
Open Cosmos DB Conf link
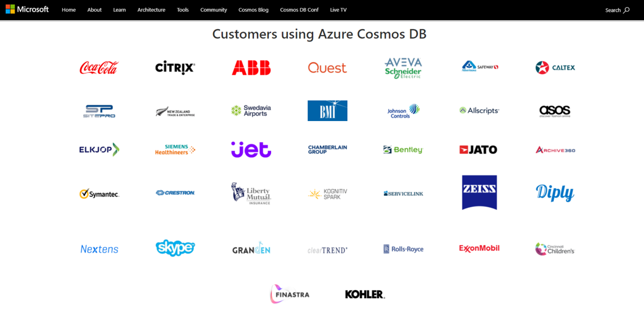(299, 10)
